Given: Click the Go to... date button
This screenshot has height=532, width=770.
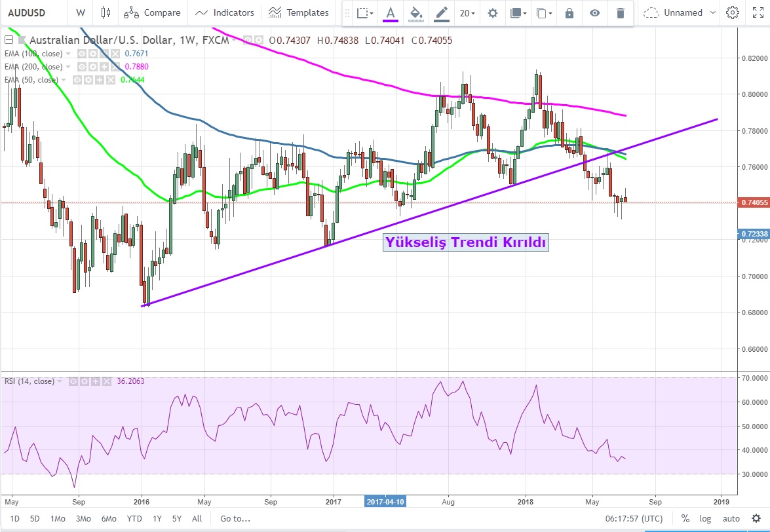Looking at the screenshot, I should pyautogui.click(x=235, y=518).
